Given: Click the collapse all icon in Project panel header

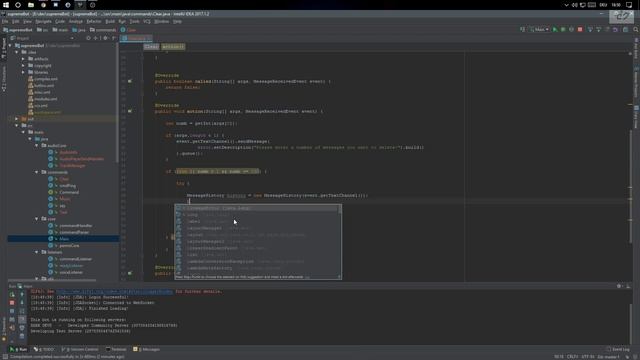Looking at the screenshot, I should tap(96, 38).
